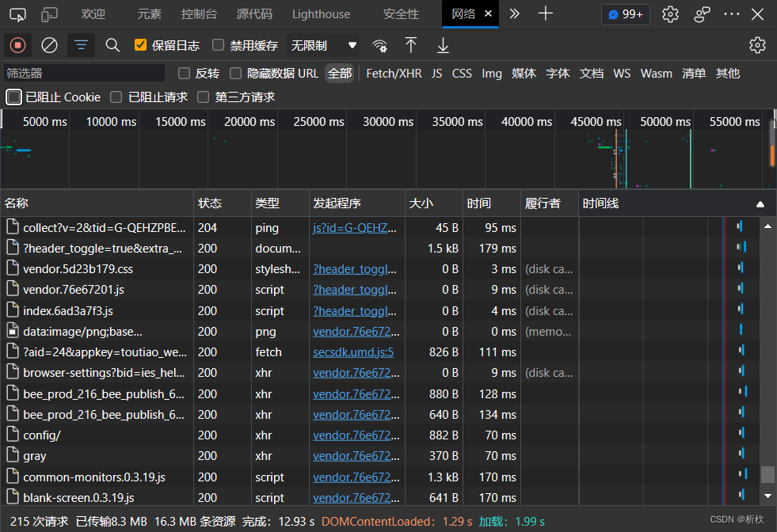Export HAR file download arrow
Image resolution: width=777 pixels, height=532 pixels.
tap(443, 46)
